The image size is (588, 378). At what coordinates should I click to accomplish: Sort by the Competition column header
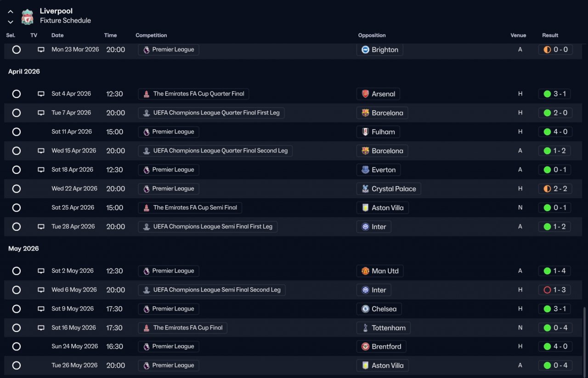151,35
